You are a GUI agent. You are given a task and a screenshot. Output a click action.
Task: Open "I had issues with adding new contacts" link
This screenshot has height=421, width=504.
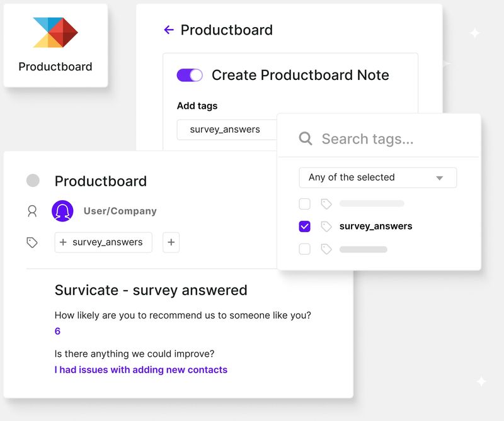140,369
